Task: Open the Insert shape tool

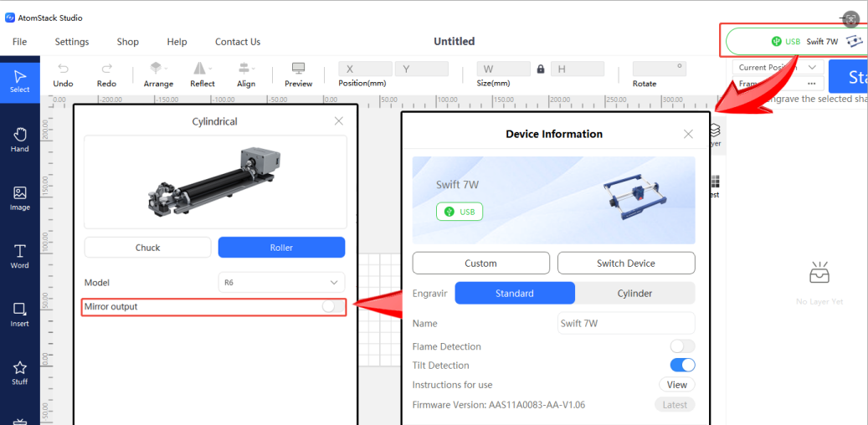Action: 20,315
